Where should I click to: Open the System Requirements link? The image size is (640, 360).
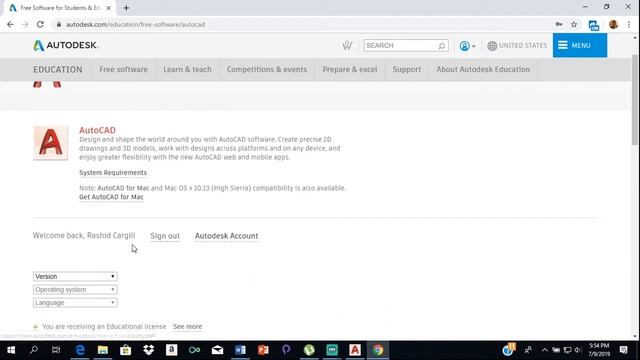tap(113, 173)
